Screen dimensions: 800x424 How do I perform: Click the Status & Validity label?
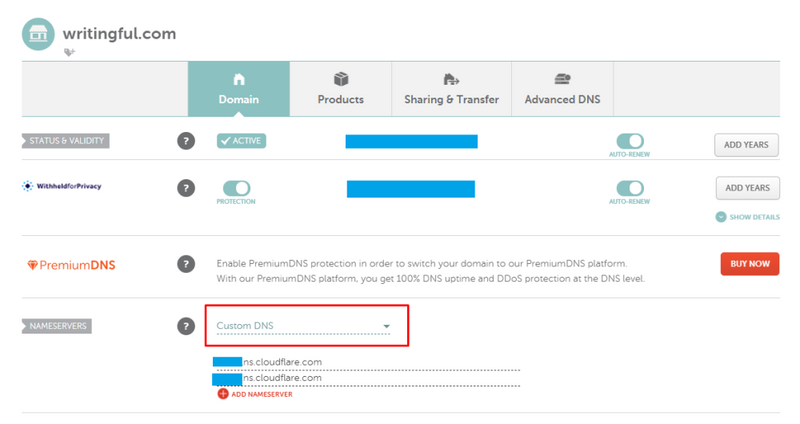coord(66,141)
